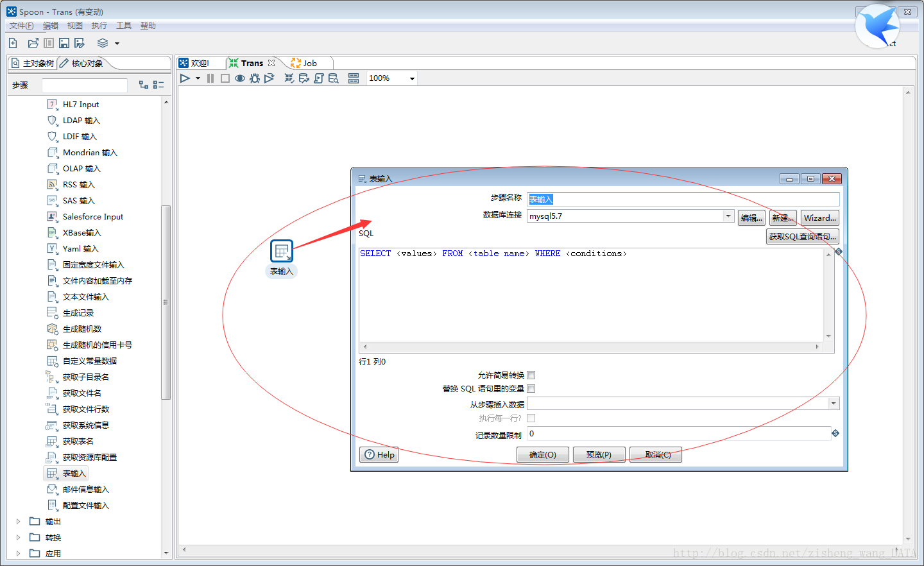Image resolution: width=924 pixels, height=566 pixels.
Task: Debug the transformation with the bug icon
Action: (255, 78)
